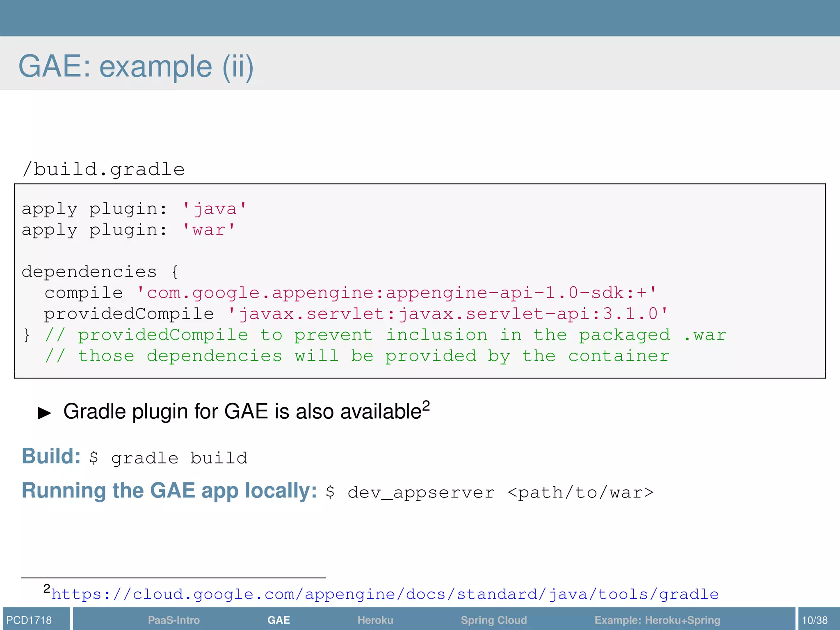Follow the cloud.google.com gradle footnote link
840x630 pixels.
[385, 594]
